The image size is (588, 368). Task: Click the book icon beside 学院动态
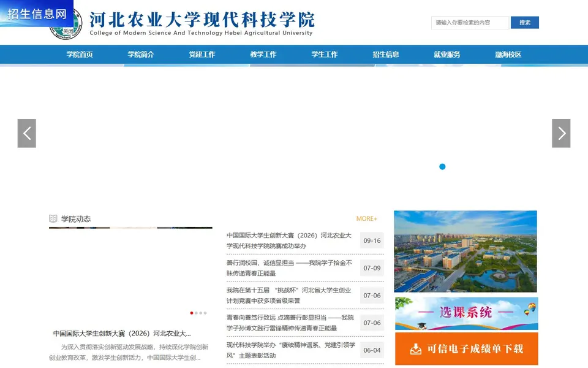point(53,218)
